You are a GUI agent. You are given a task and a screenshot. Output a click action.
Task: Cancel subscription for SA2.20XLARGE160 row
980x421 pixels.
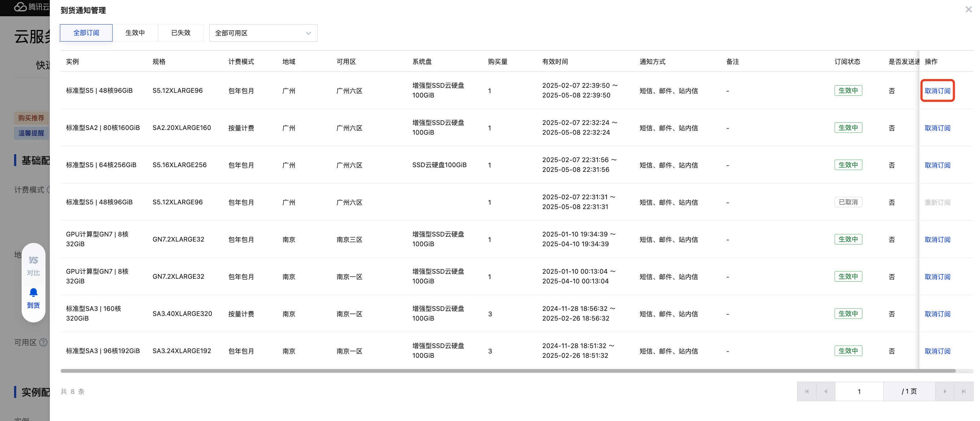coord(937,128)
